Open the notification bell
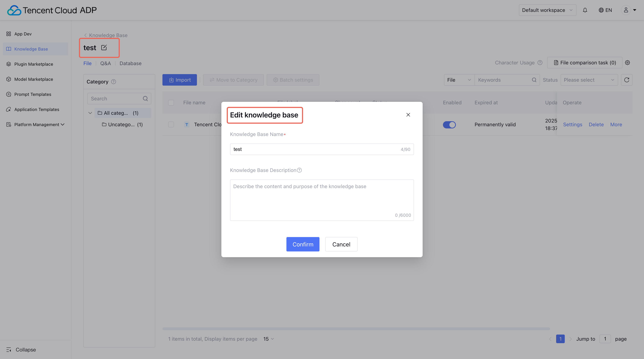644x359 pixels. pos(585,10)
